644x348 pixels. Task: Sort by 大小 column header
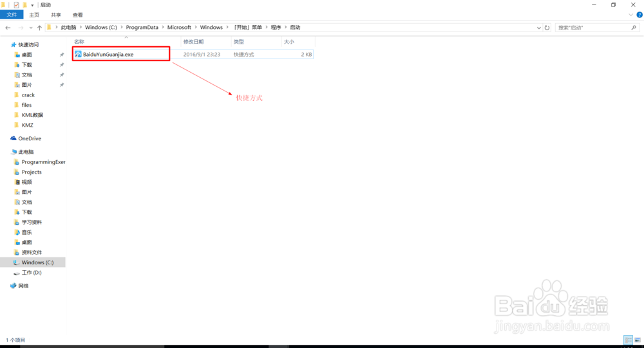coord(289,42)
